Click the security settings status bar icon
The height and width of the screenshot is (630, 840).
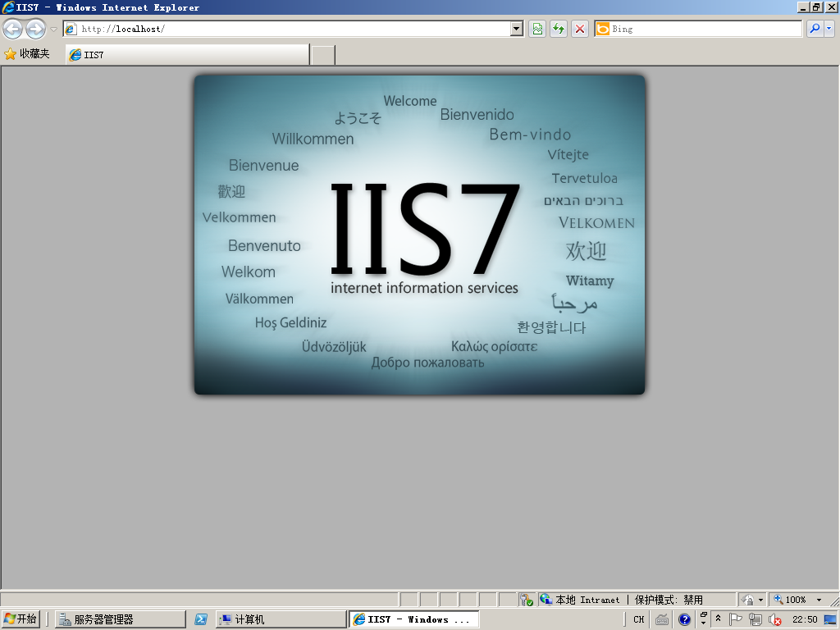[526, 600]
